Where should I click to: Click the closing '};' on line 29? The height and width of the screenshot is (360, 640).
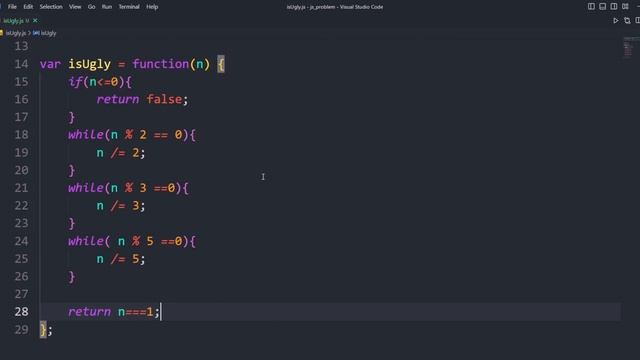[46, 330]
